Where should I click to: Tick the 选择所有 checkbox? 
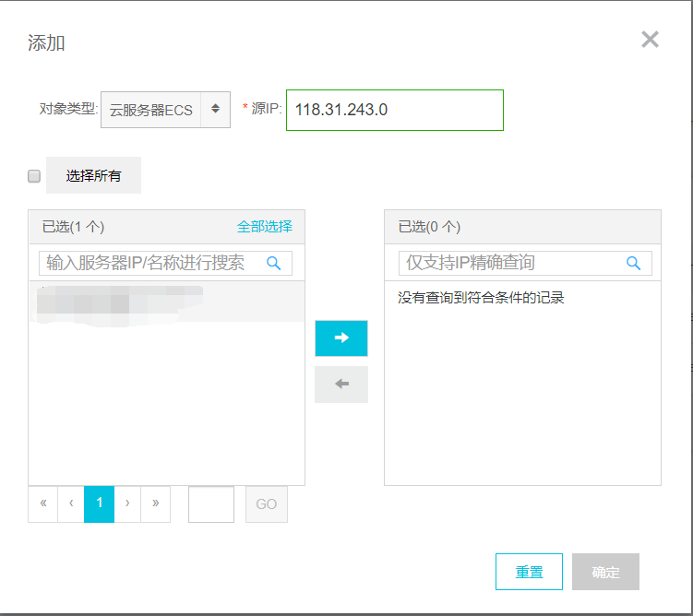click(x=34, y=176)
